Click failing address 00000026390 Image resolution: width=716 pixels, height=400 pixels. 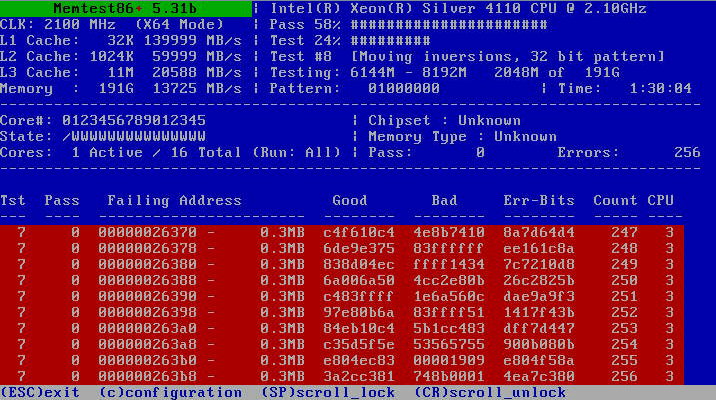(x=147, y=296)
